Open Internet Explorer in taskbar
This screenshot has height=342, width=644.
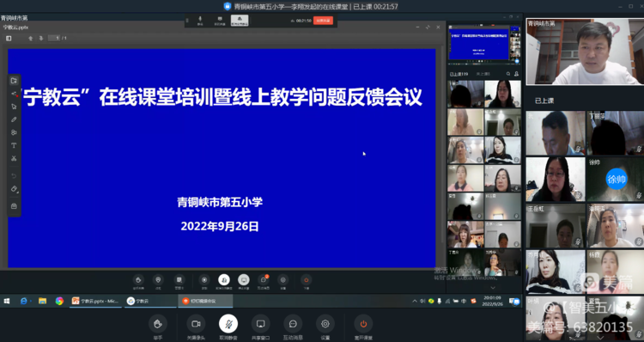(24, 301)
